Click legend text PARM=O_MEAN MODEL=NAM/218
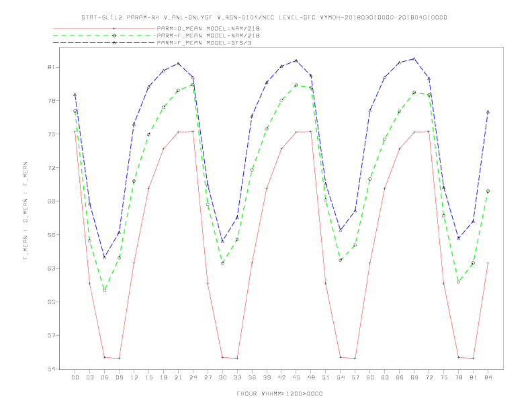532x411 pixels. [208, 28]
